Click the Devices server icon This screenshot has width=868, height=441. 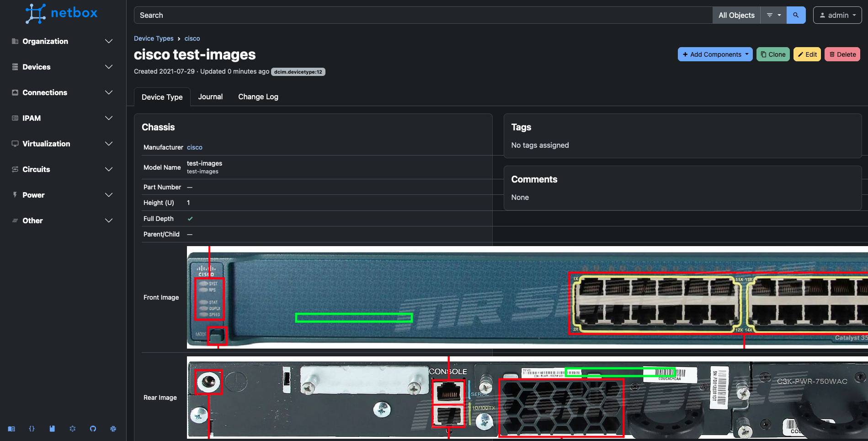[15, 67]
